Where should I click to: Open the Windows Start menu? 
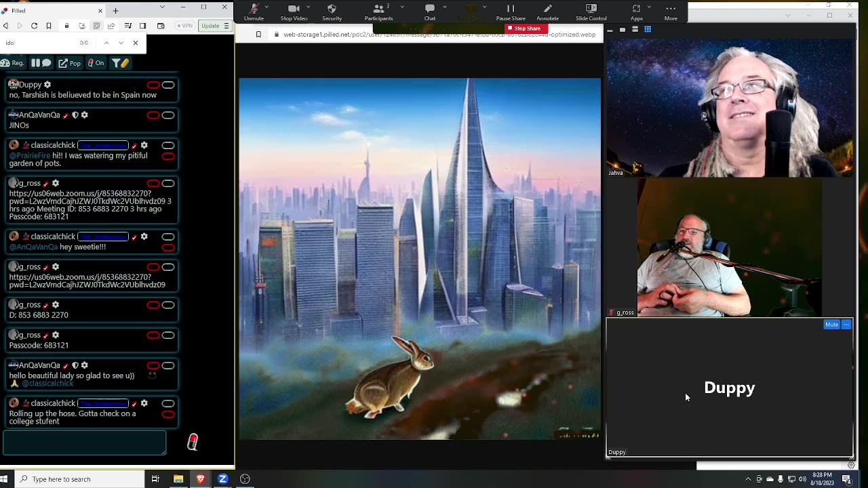5,479
